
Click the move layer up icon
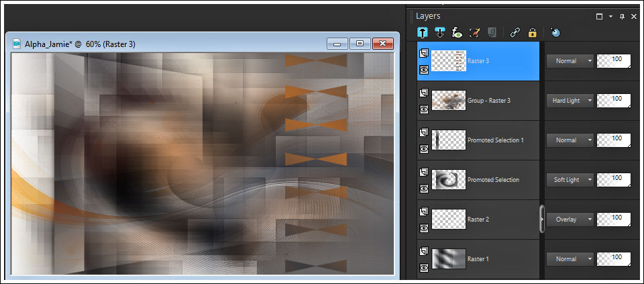(x=423, y=32)
